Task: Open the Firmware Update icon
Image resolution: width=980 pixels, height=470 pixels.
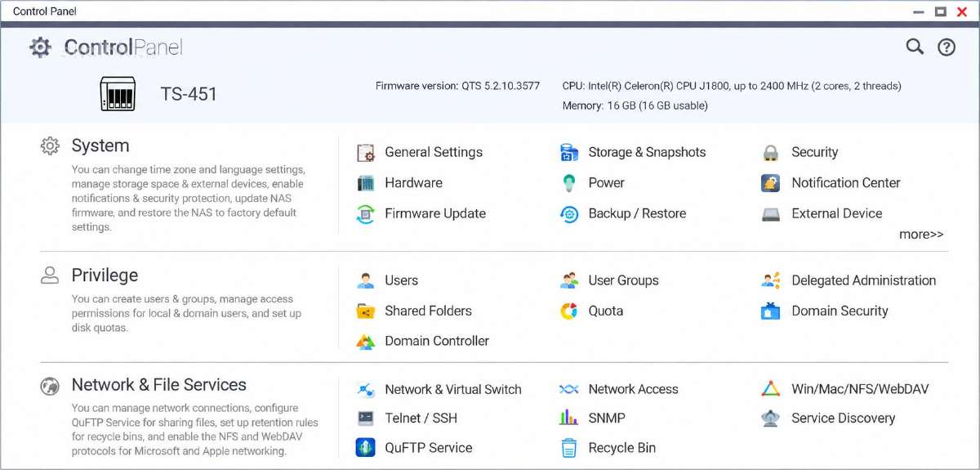Action: [366, 214]
